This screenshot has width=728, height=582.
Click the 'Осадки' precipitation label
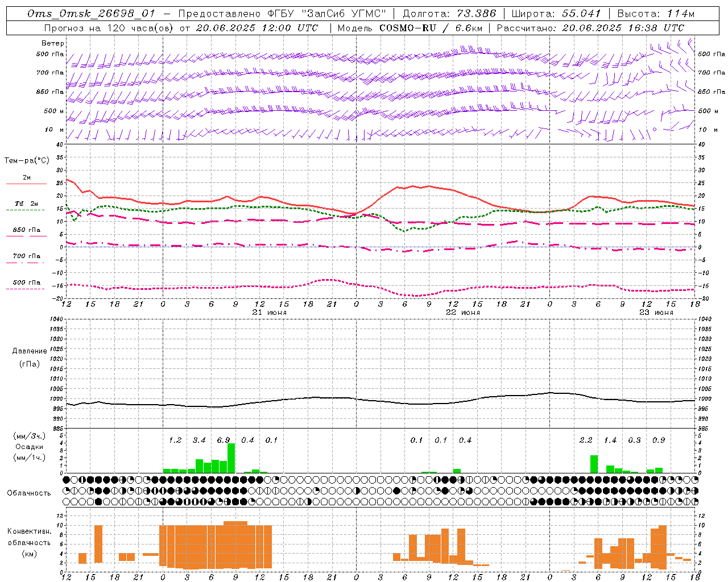click(x=30, y=447)
